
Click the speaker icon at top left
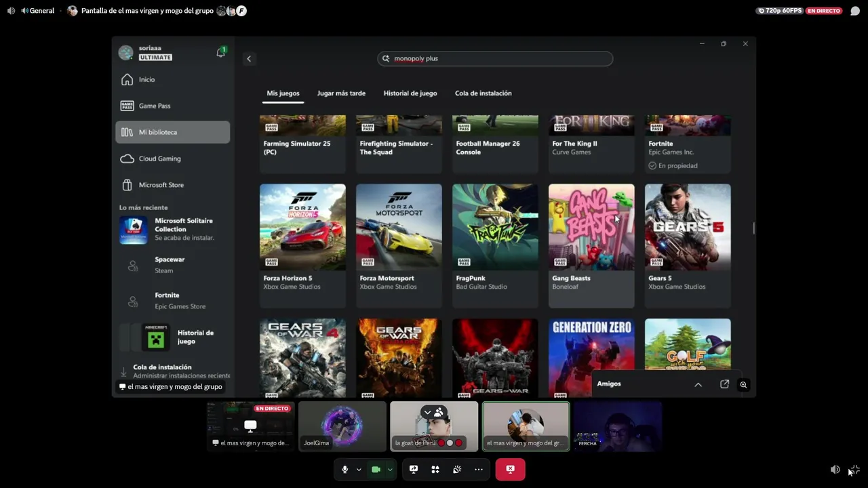point(11,11)
